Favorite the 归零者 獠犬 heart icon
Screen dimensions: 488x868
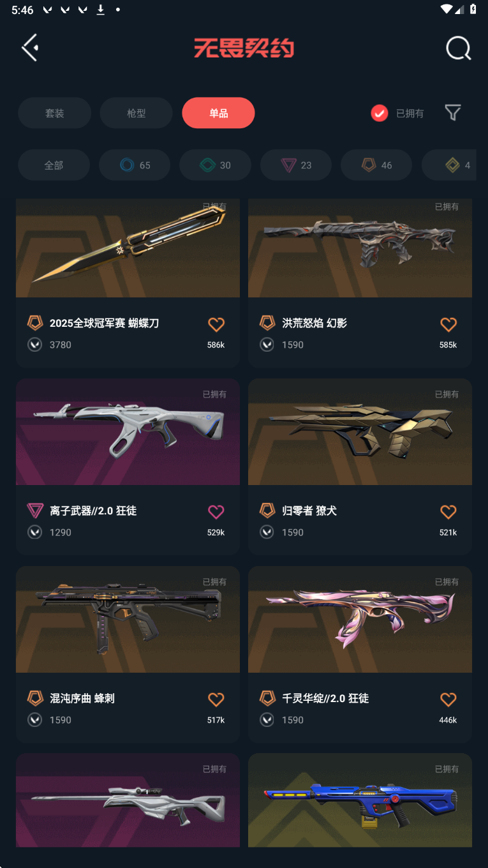click(x=448, y=512)
